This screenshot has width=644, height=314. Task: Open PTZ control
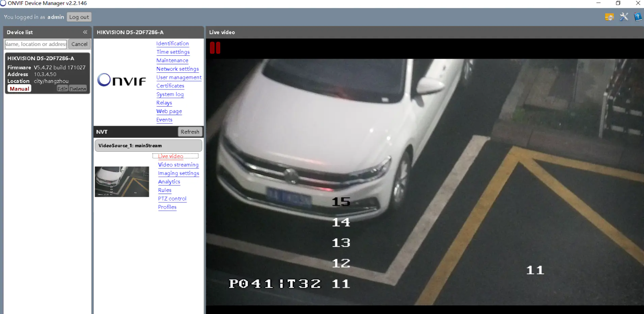tap(172, 199)
